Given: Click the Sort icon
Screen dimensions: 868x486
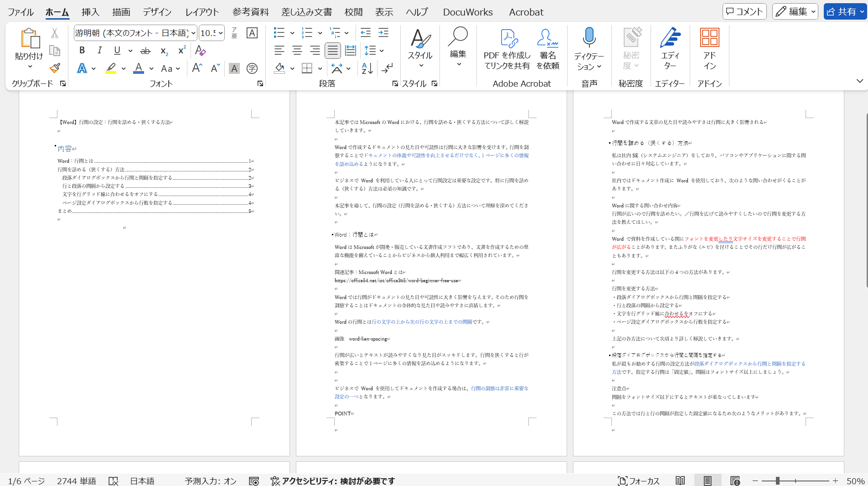Looking at the screenshot, I should coord(367,68).
